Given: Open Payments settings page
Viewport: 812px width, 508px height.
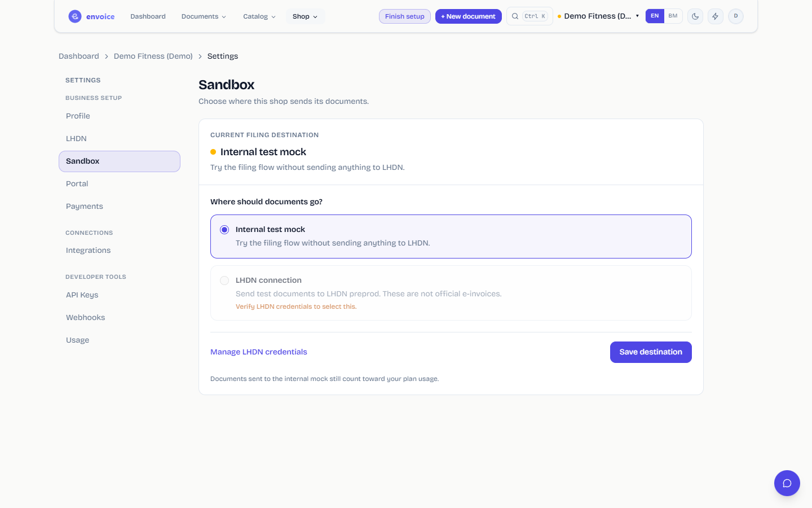Looking at the screenshot, I should [x=120, y=207].
